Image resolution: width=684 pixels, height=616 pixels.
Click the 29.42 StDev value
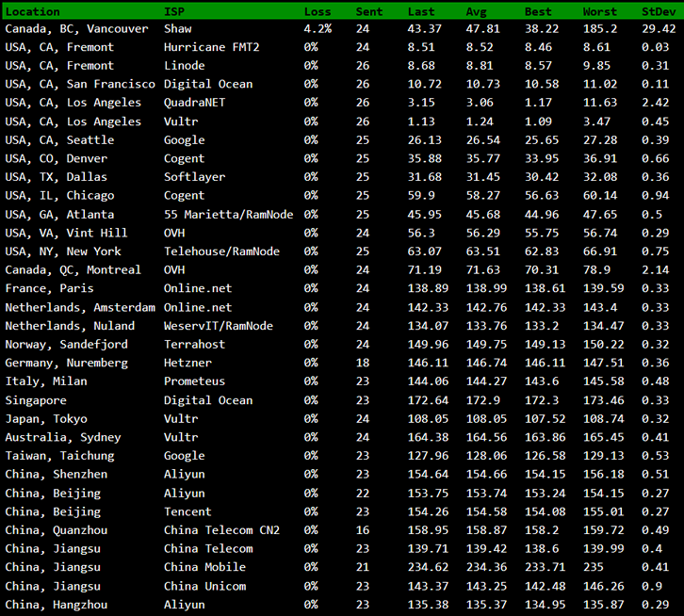point(659,29)
